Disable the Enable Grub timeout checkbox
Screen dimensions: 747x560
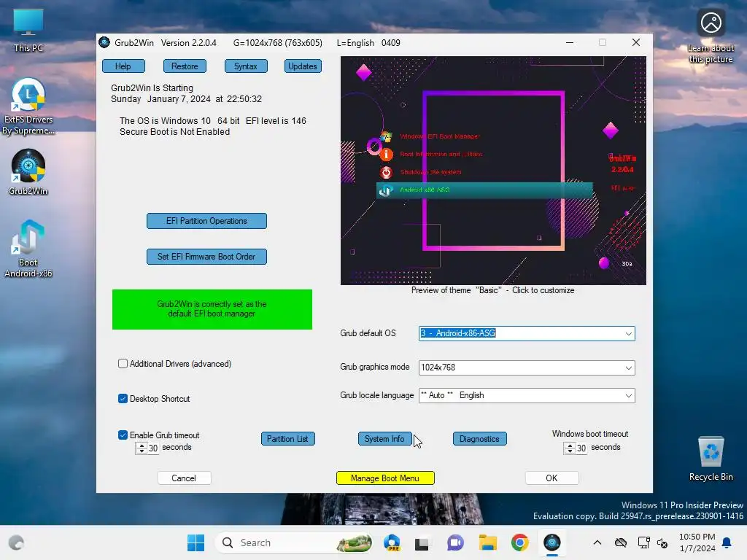tap(123, 435)
